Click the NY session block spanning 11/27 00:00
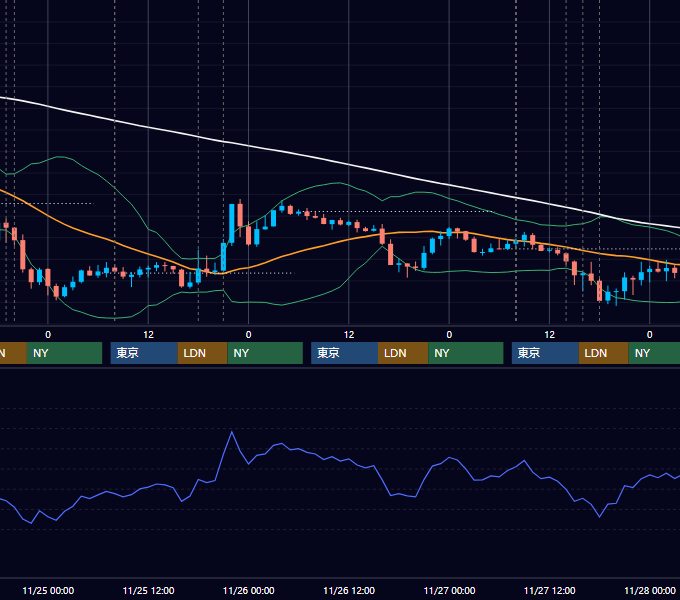The height and width of the screenshot is (600, 680). point(465,353)
